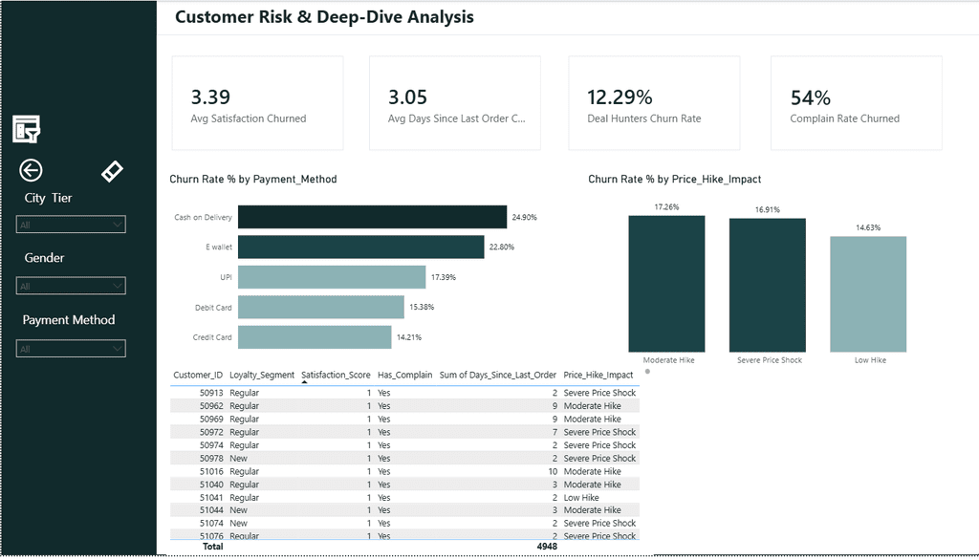Viewport: 979px width, 560px height.
Task: Select table row for customer 50913
Action: click(x=404, y=393)
